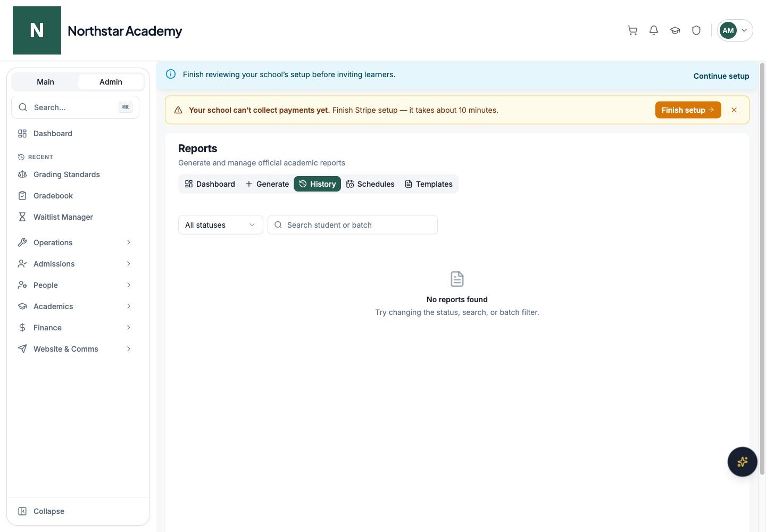This screenshot has width=766, height=532.
Task: Open notifications bell icon
Action: point(654,30)
